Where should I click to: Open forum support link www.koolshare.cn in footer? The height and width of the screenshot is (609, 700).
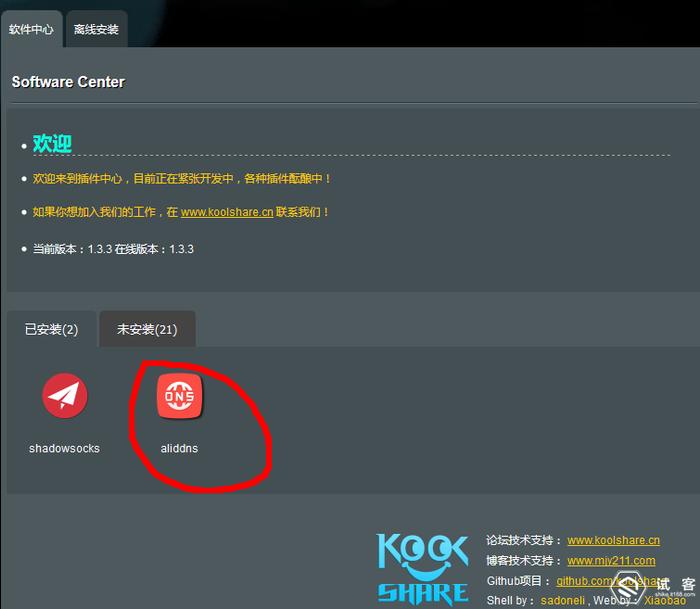[613, 540]
